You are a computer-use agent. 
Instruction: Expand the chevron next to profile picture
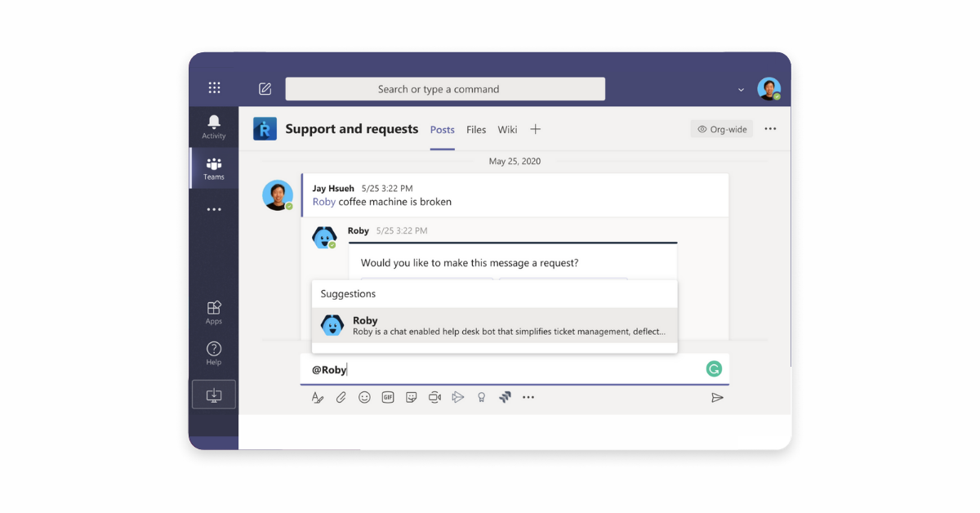(741, 90)
